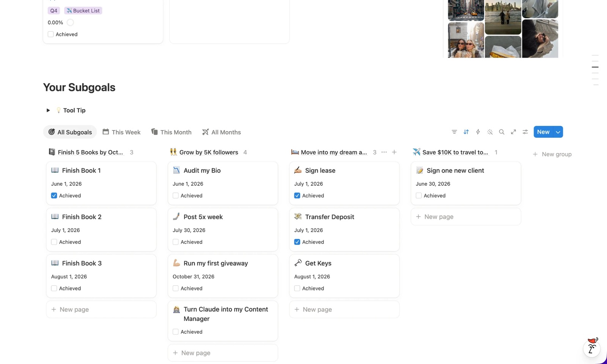This screenshot has height=364, width=607.
Task: Click the key icon on Get Keys card
Action: coord(298,263)
